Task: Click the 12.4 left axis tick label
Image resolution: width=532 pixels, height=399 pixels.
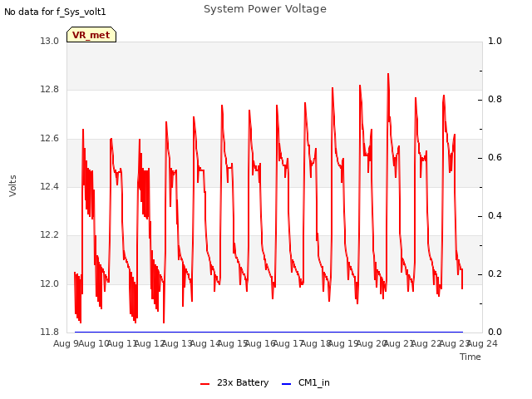Action: 49,186
